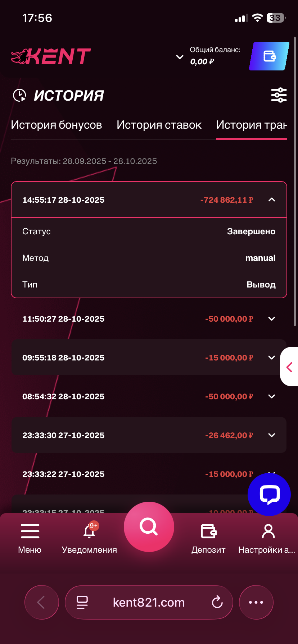Click the KENT logo
This screenshot has height=644, width=298.
(51, 56)
